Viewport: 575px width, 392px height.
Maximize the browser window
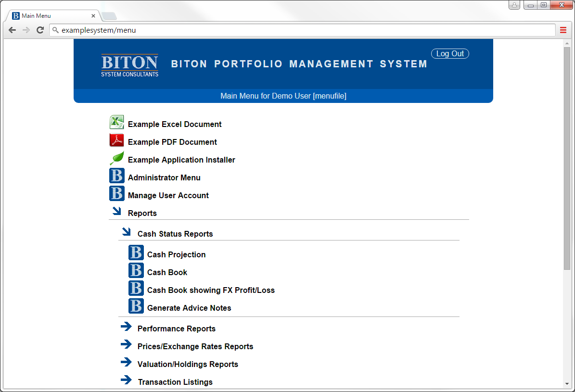544,5
